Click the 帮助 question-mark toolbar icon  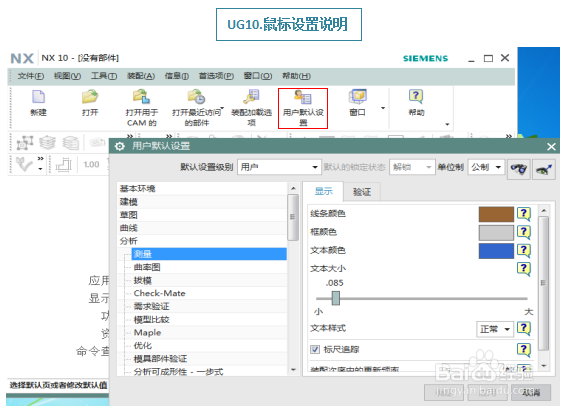coord(416,97)
